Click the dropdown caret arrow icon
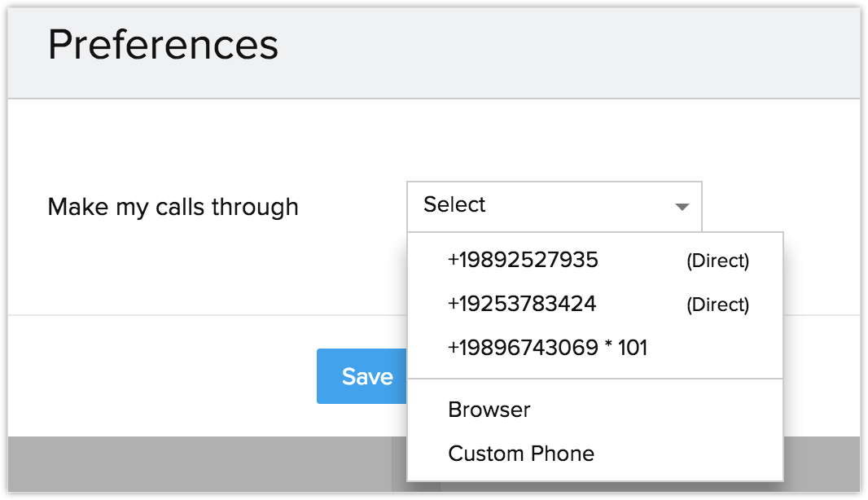The height and width of the screenshot is (500, 868). coord(682,207)
